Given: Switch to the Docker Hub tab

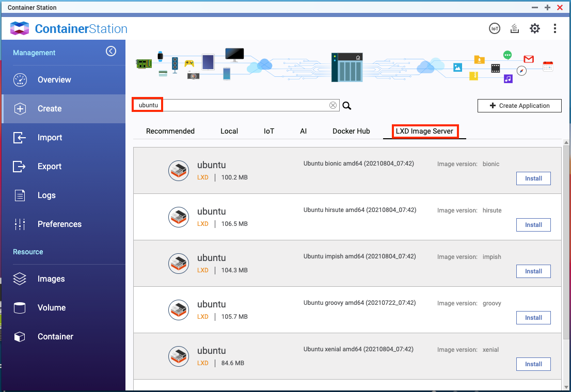Looking at the screenshot, I should pyautogui.click(x=351, y=131).
